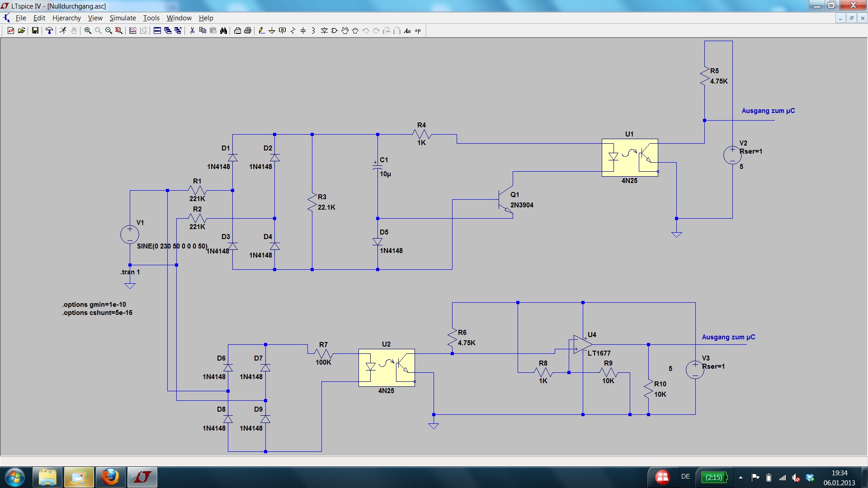Click the Print Setup icon
Image resolution: width=868 pixels, height=488 pixels.
pyautogui.click(x=237, y=31)
